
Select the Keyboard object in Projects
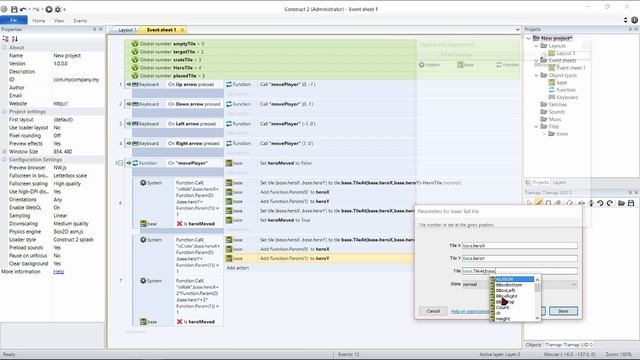(x=567, y=97)
